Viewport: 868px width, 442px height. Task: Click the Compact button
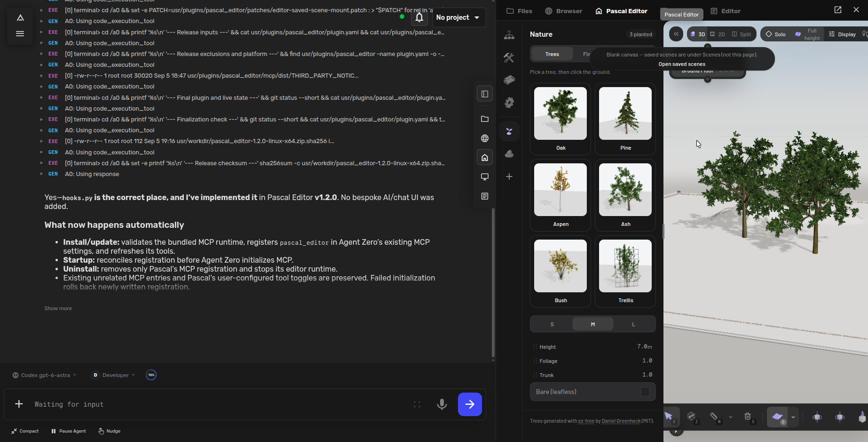pos(25,431)
